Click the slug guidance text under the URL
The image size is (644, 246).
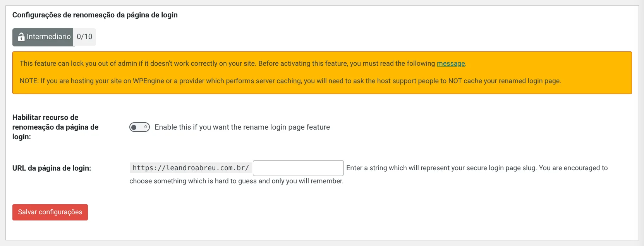click(236, 181)
